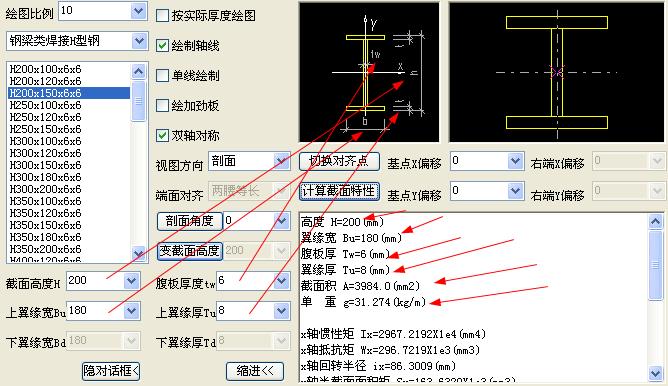Open the 腹板厚度tw dropdown
Screen dimensions: 668x386
tap(281, 281)
